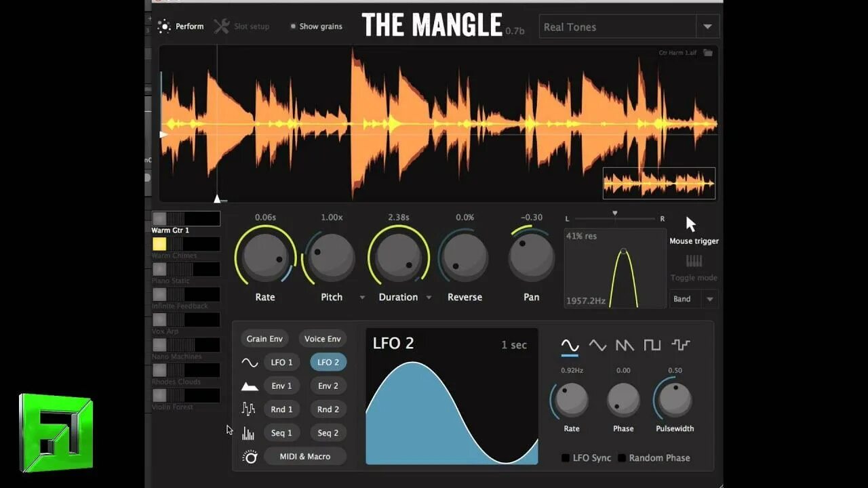Expand the Pitch options arrow

pyautogui.click(x=362, y=298)
